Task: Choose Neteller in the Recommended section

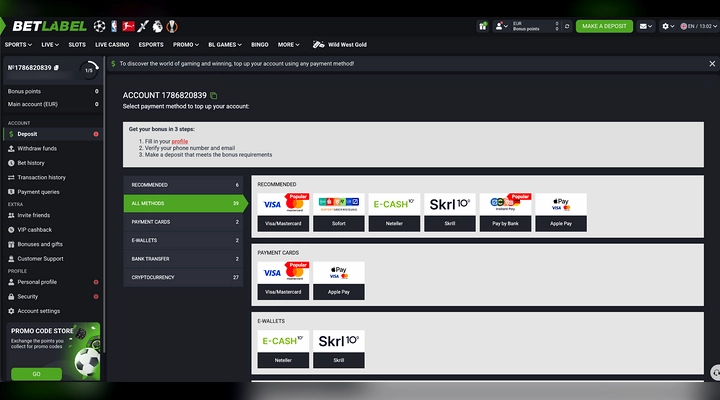Action: tap(394, 212)
